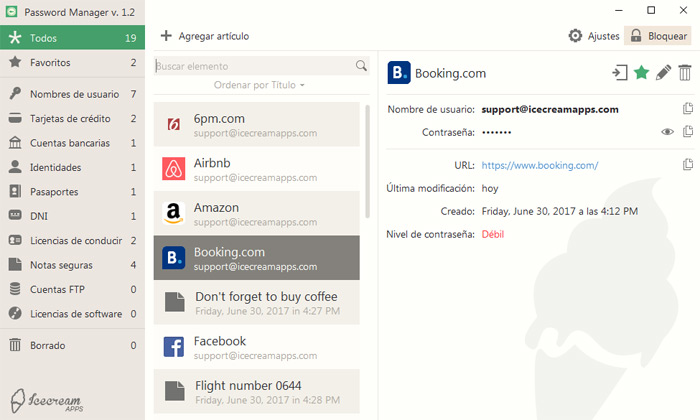The width and height of the screenshot is (700, 420).
Task: Copy the Nombre de usuario value
Action: [688, 108]
